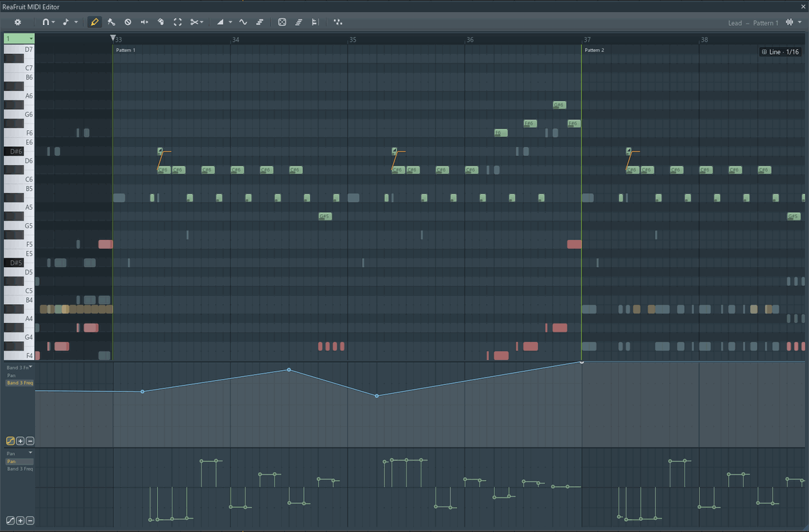
Task: Click bar 35 on the ruler
Action: point(353,40)
